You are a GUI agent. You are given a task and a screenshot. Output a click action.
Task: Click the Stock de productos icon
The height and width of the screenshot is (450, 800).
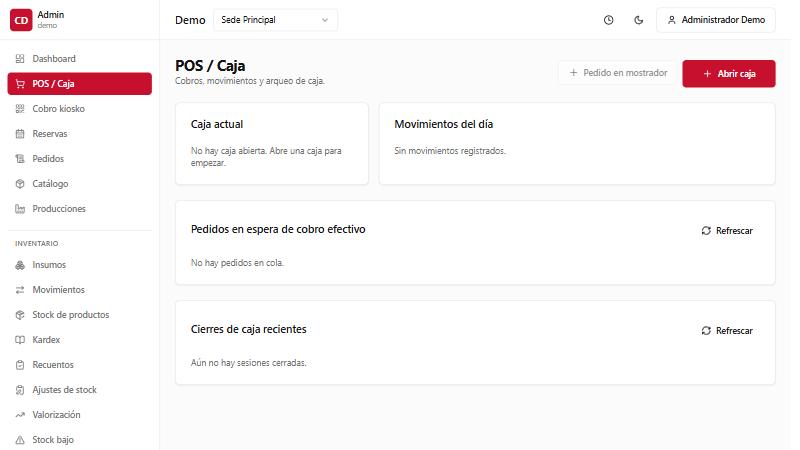tap(20, 315)
